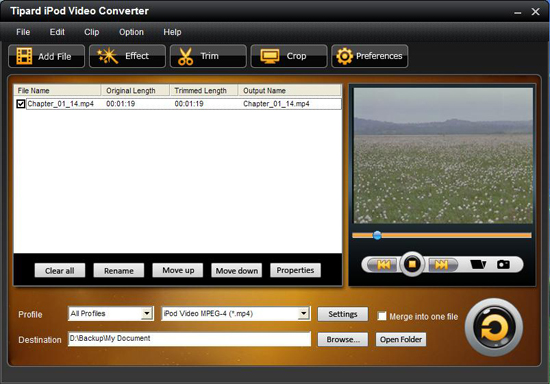Click the Destination path field
The height and width of the screenshot is (384, 550).
pyautogui.click(x=189, y=339)
